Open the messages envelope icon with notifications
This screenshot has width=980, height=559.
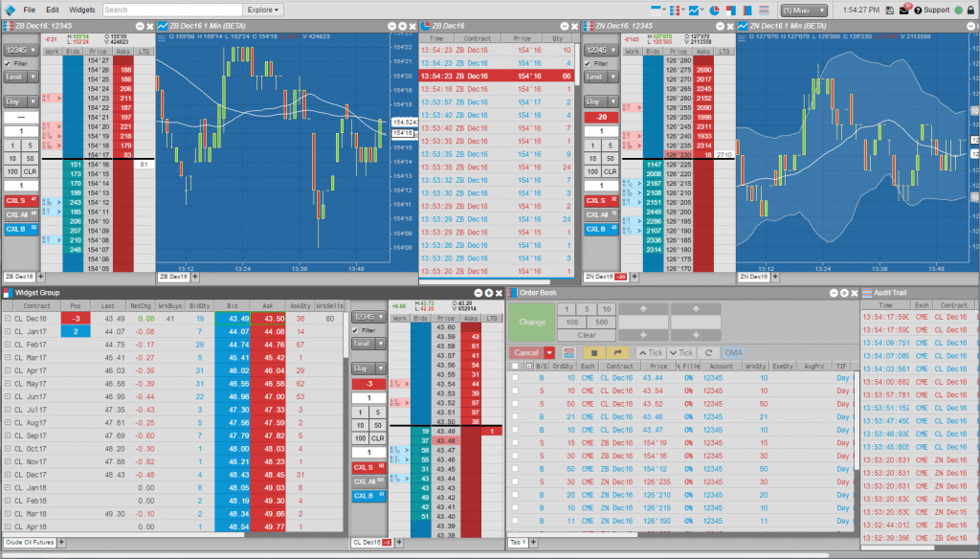(x=903, y=10)
